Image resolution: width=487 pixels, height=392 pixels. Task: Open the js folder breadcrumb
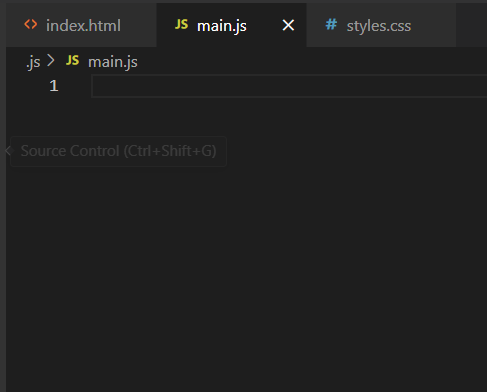point(33,62)
